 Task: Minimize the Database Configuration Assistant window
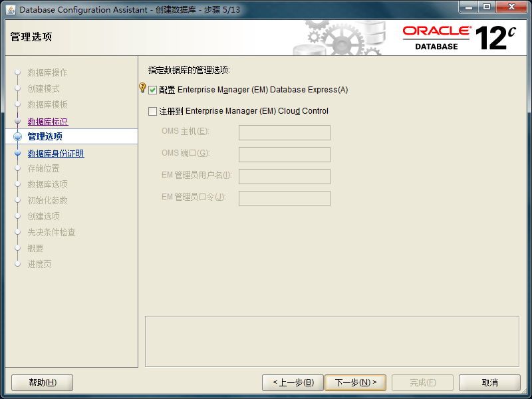[x=469, y=8]
